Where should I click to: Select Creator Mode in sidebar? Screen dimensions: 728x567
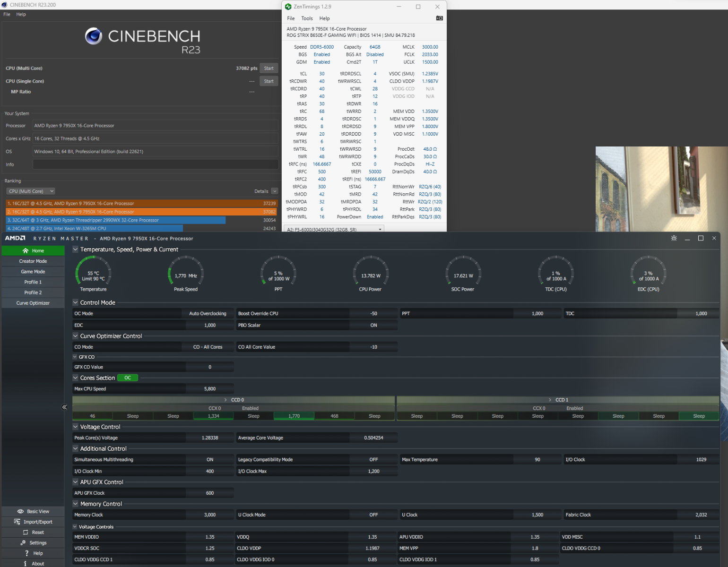coord(33,261)
